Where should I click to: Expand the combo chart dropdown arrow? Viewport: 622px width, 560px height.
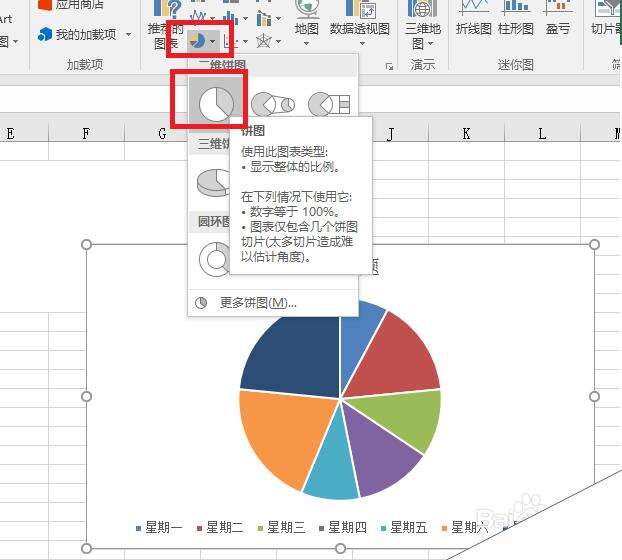[279, 18]
